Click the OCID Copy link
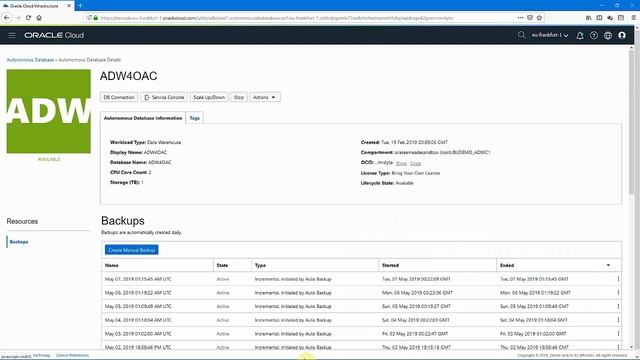The height and width of the screenshot is (360, 640). (x=416, y=163)
